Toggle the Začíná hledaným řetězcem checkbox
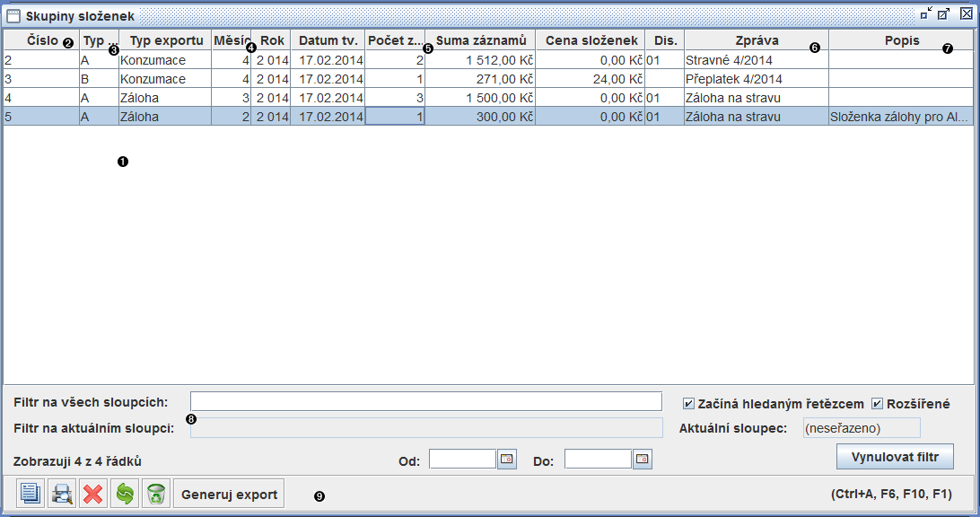Viewport: 980px width, 517px height. click(689, 403)
